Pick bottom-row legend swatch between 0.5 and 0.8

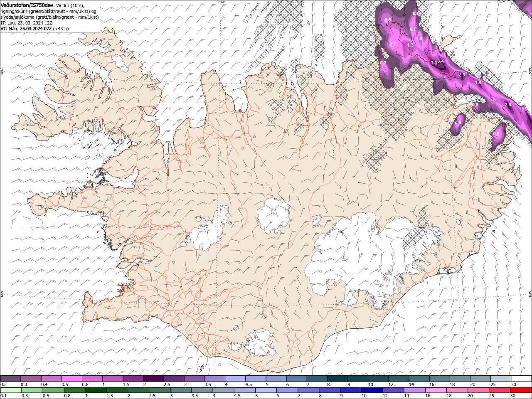coord(54,390)
